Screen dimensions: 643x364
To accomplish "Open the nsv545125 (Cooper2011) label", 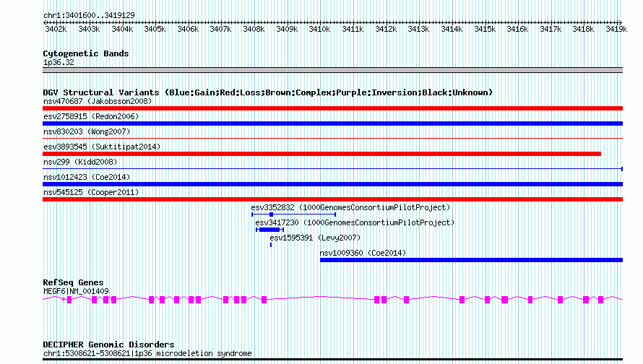I will click(91, 192).
